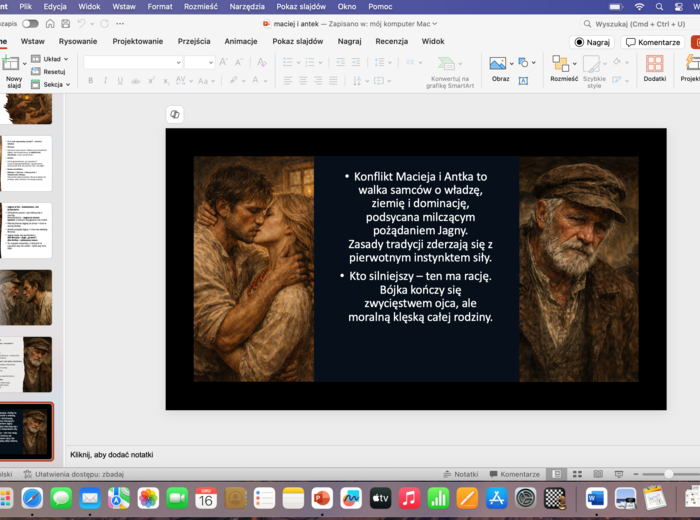Open the Animacje ribbon tab
This screenshot has width=700, height=520.
pos(240,41)
